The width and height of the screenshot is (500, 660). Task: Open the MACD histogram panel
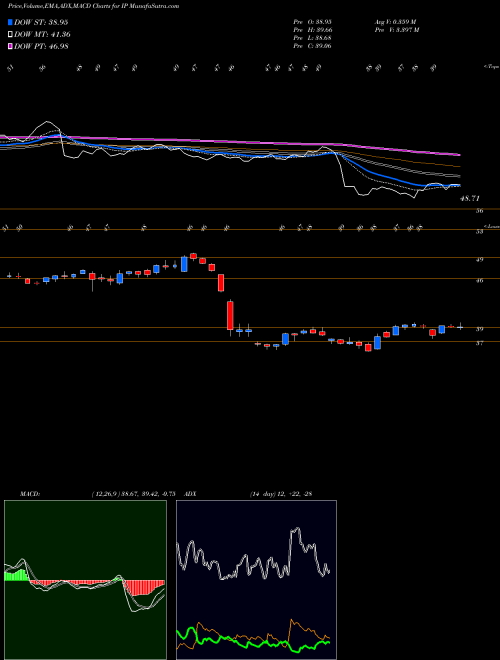85,580
